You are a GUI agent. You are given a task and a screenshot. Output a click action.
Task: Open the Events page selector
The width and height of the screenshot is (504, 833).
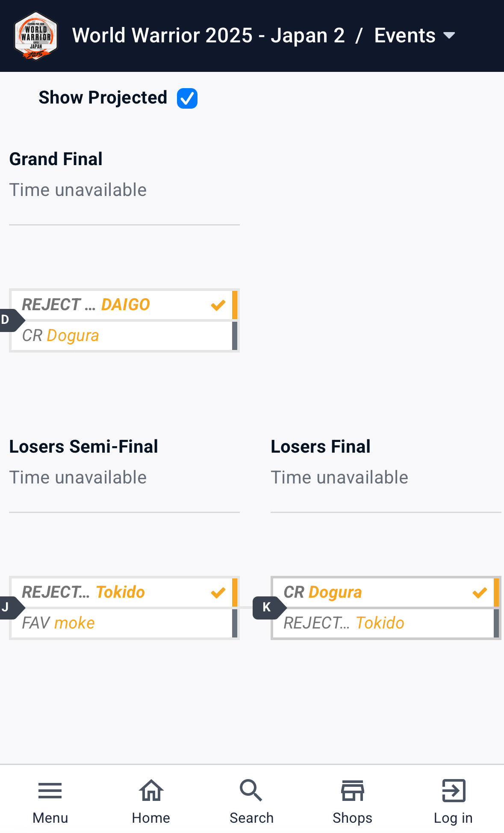pos(404,36)
